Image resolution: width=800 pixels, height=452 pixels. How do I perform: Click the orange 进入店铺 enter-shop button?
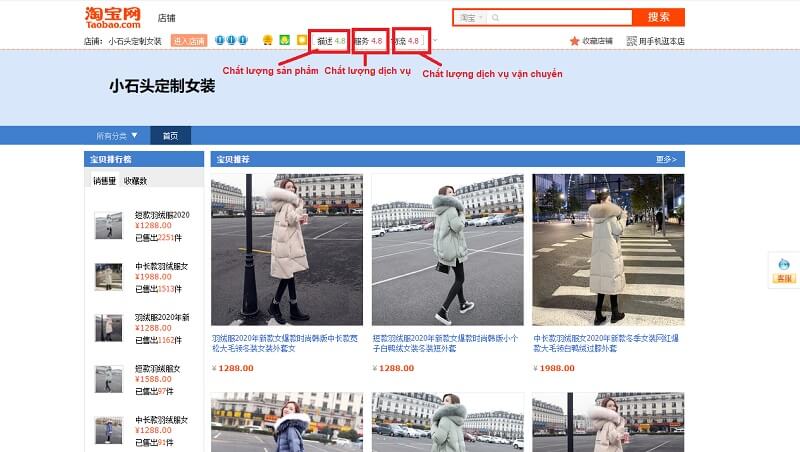pyautogui.click(x=189, y=41)
